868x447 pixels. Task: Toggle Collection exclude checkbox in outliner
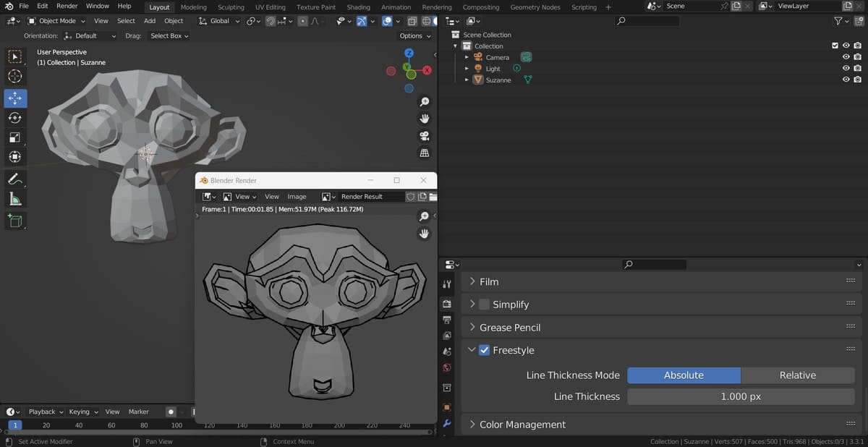pyautogui.click(x=835, y=46)
